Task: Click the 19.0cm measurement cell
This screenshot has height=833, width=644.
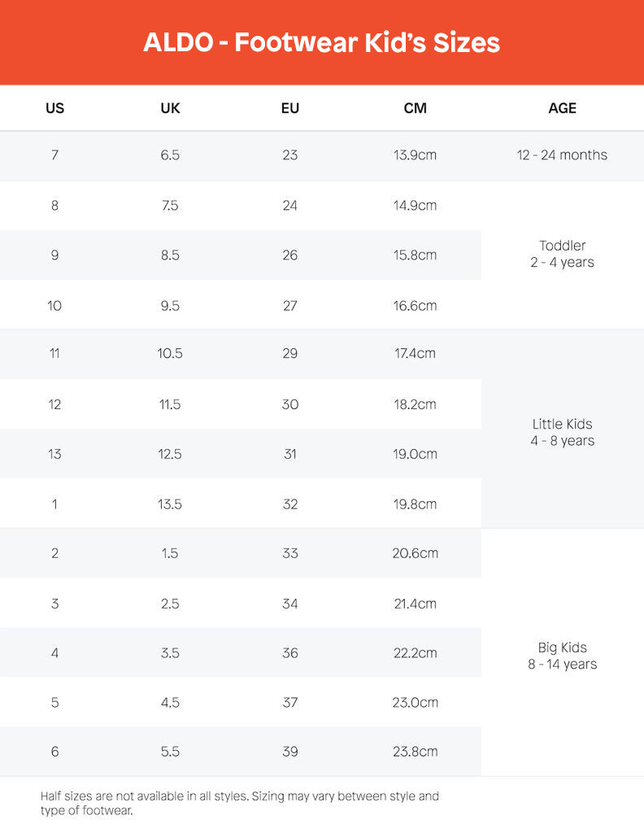Action: tap(415, 454)
